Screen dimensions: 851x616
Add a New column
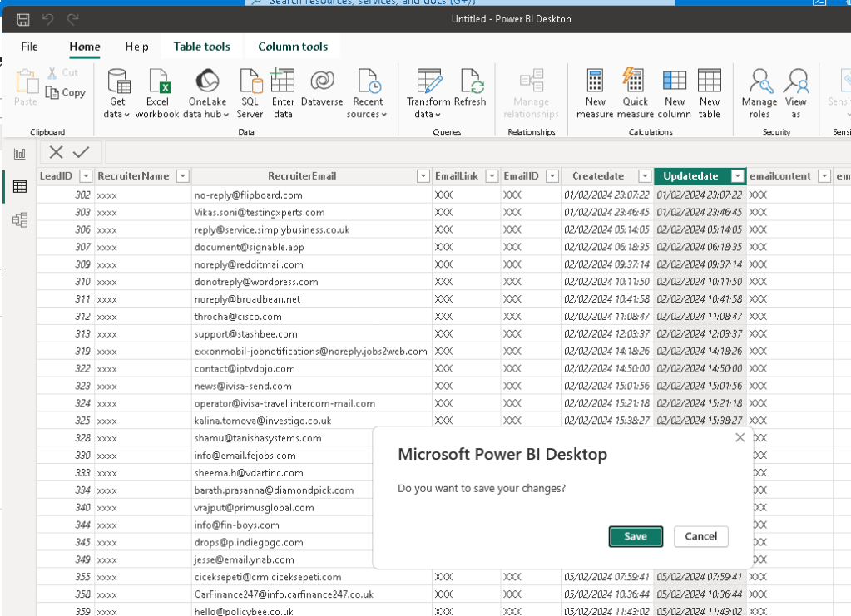point(675,93)
